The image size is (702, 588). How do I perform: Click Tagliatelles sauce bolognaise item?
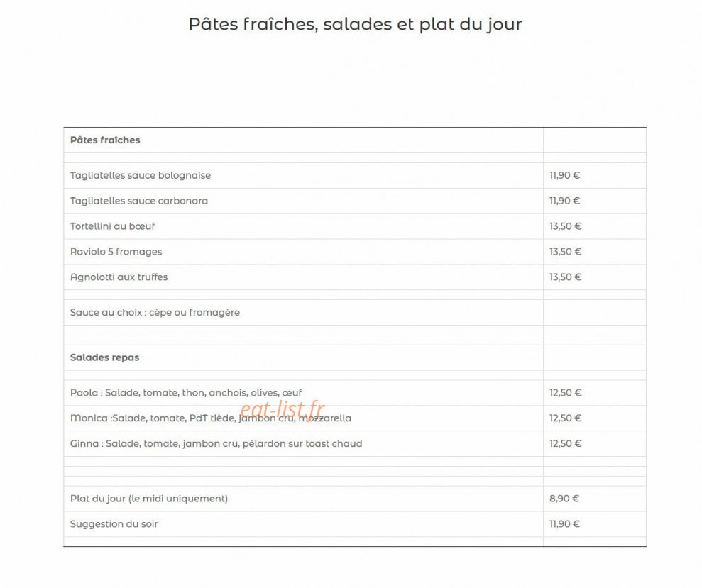pos(140,175)
